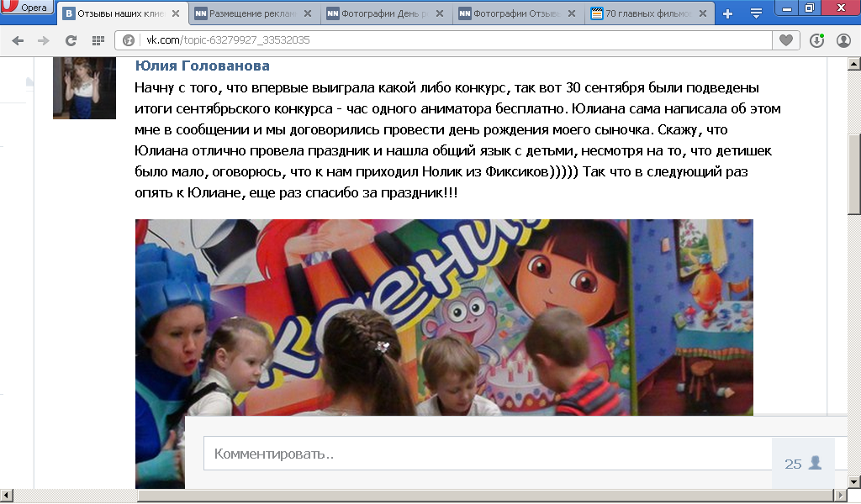Go forward to the next page
The height and width of the screenshot is (504, 861).
[44, 40]
